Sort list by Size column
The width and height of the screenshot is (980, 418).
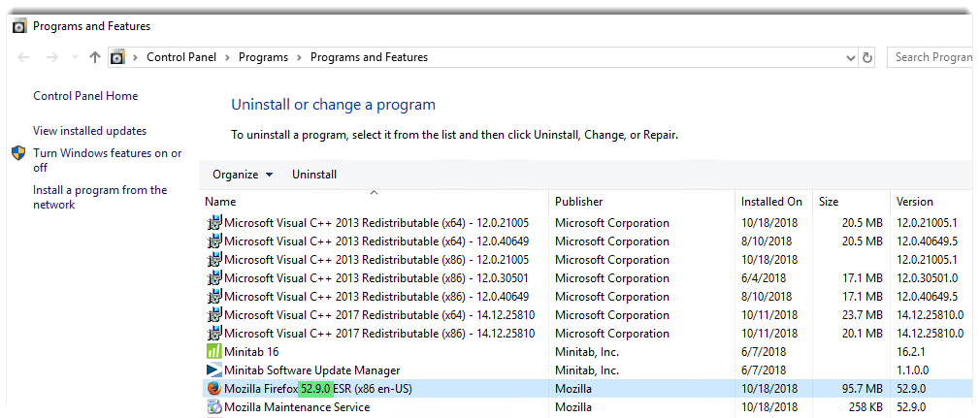[x=851, y=201]
